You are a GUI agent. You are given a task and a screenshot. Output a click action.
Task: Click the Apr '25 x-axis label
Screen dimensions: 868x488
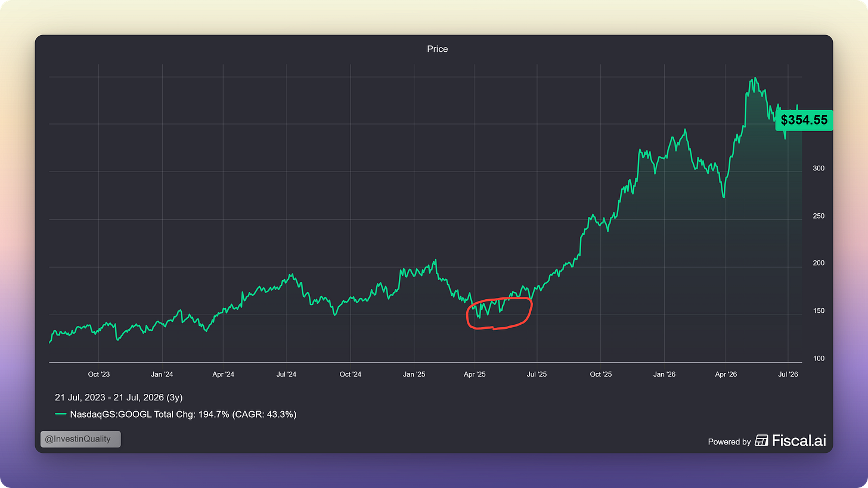point(475,374)
